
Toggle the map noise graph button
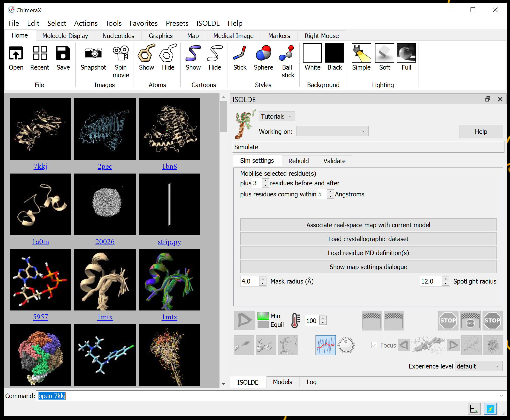[x=325, y=345]
